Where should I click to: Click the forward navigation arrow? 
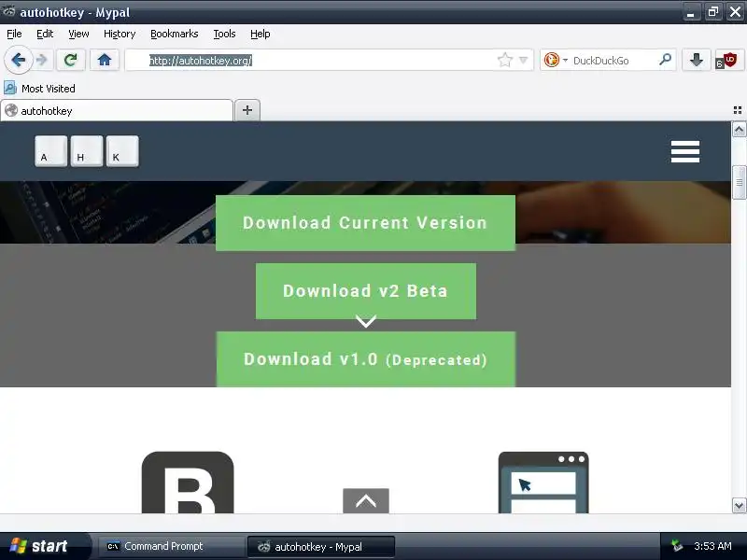point(42,60)
